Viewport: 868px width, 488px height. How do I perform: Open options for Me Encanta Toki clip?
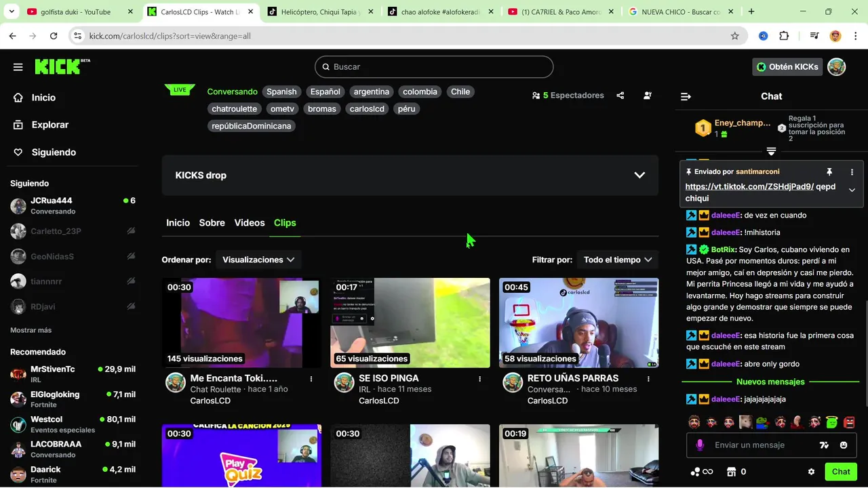click(x=311, y=379)
